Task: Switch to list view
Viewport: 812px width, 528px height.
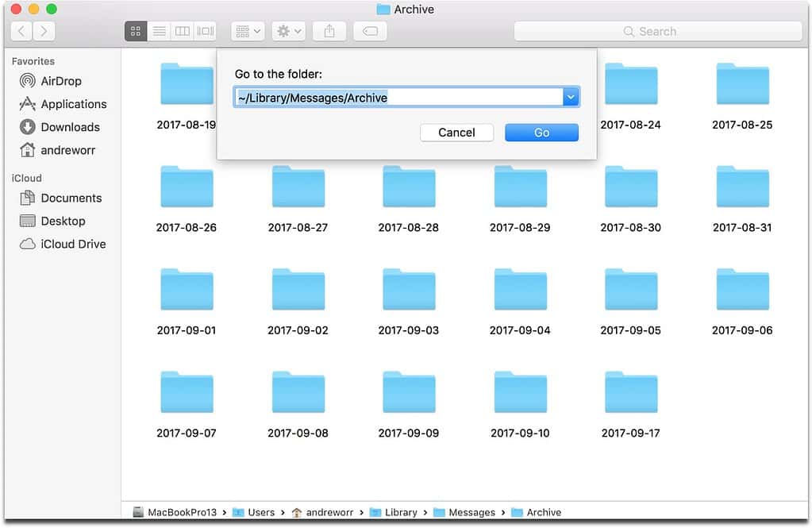Action: (159, 31)
